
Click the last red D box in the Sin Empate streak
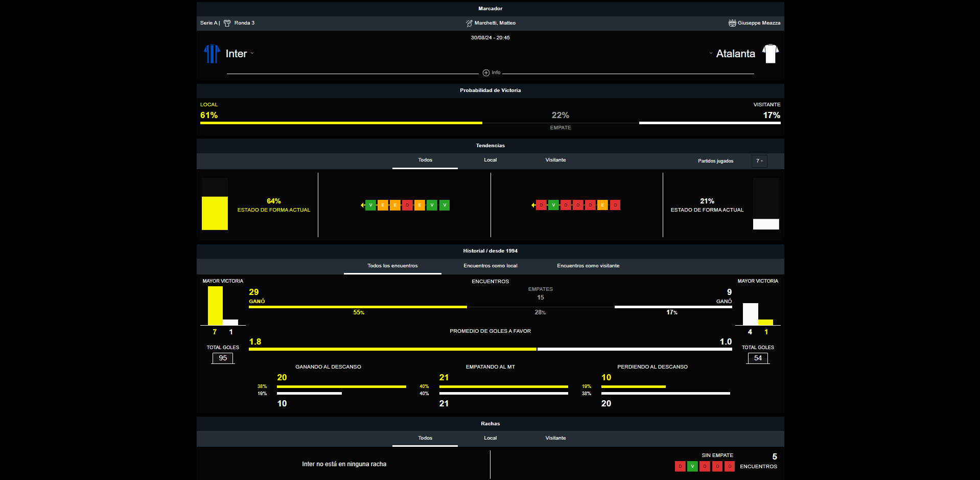point(730,466)
